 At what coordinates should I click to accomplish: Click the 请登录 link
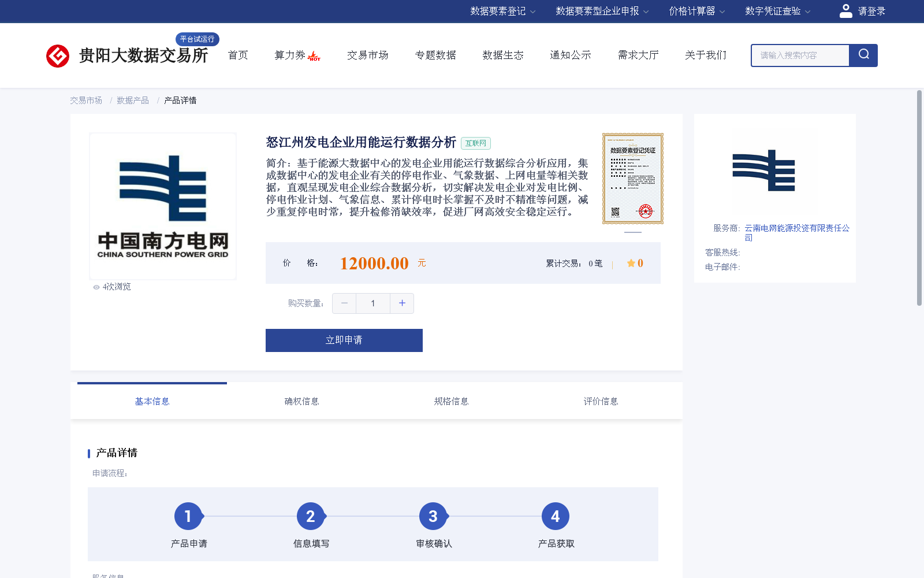click(x=871, y=11)
